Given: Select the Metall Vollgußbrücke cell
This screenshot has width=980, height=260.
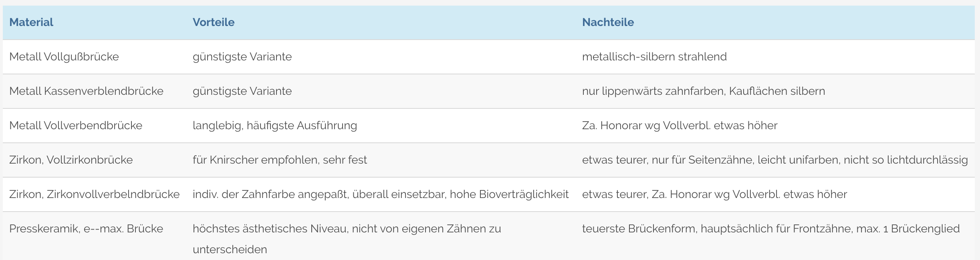Looking at the screenshot, I should click(x=64, y=57).
